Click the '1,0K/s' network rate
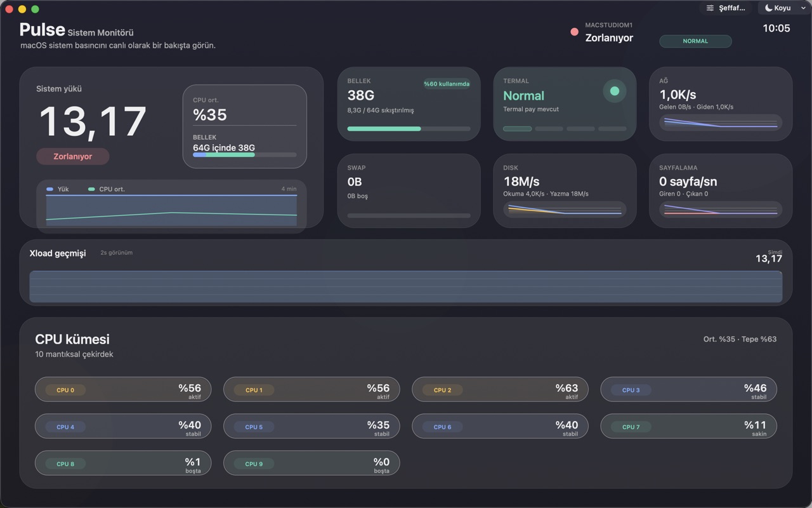Screen dimensions: 812x508 coord(678,95)
